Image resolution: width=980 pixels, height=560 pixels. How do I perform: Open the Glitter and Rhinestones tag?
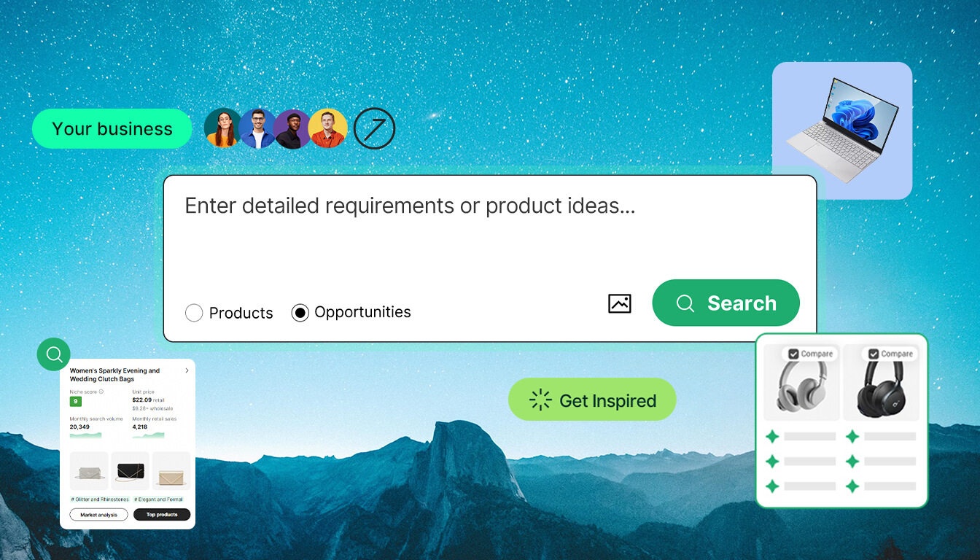pos(100,499)
